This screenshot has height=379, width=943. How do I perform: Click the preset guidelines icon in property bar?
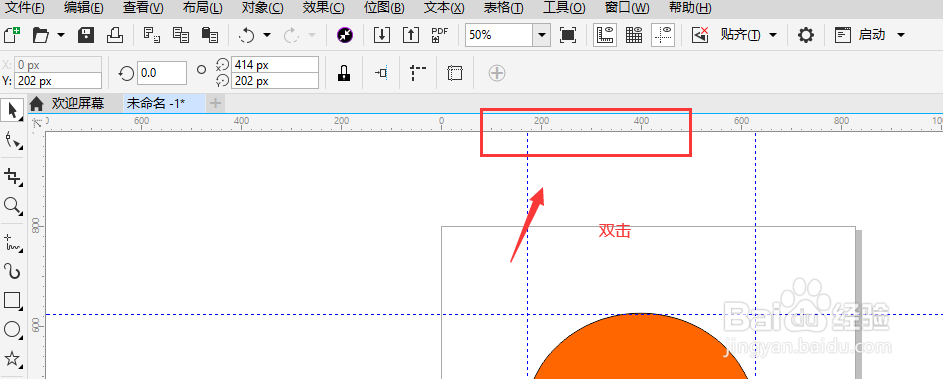(x=455, y=73)
